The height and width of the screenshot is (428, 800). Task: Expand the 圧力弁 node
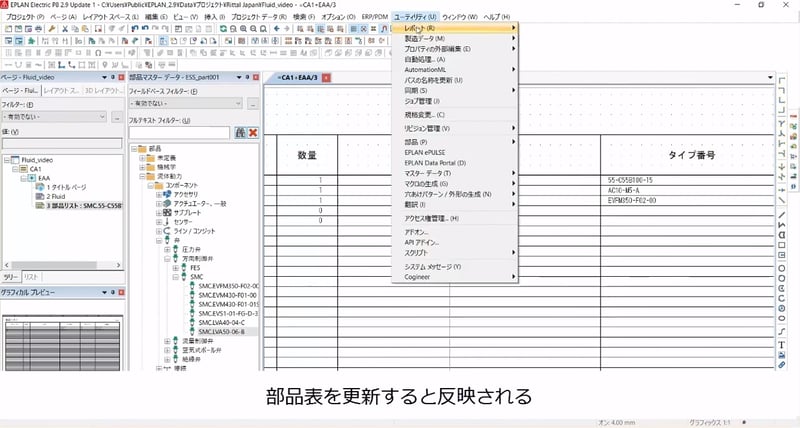coord(167,249)
